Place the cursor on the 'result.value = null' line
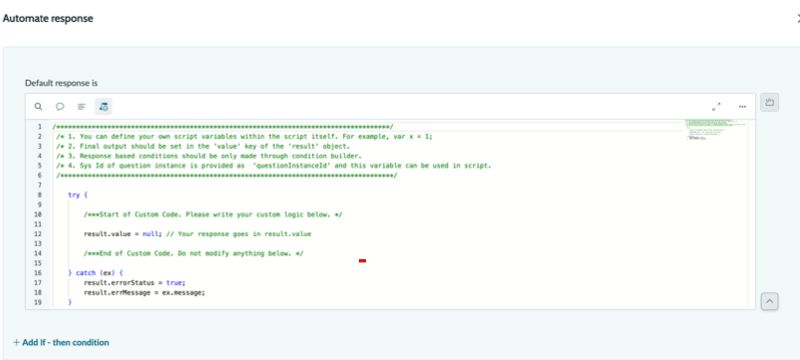This screenshot has height=360, width=800. coord(197,234)
